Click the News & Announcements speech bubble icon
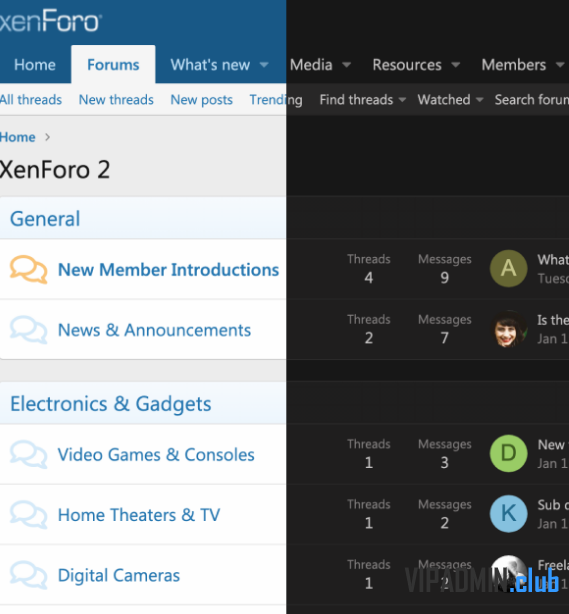The image size is (569, 614). coord(29,330)
